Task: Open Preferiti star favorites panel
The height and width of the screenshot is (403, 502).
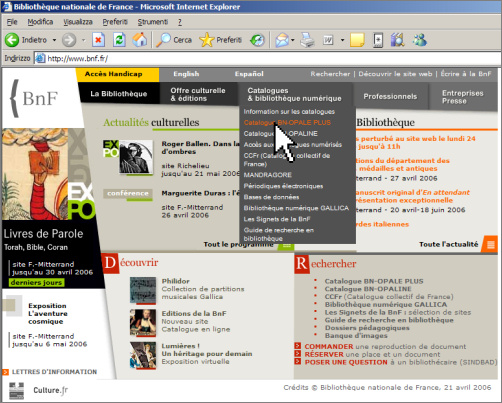Action: point(206,40)
